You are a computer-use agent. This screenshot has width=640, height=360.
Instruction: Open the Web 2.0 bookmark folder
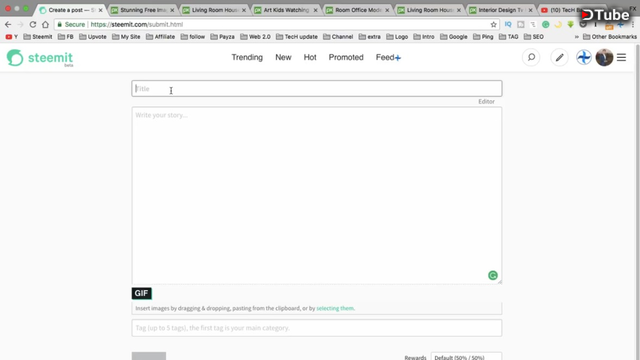[x=256, y=37]
